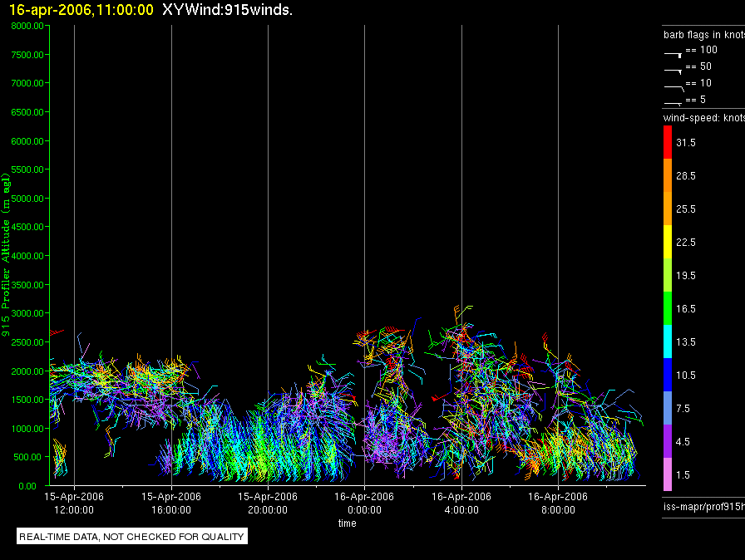Click the orange 25.5 knots swatch

668,209
